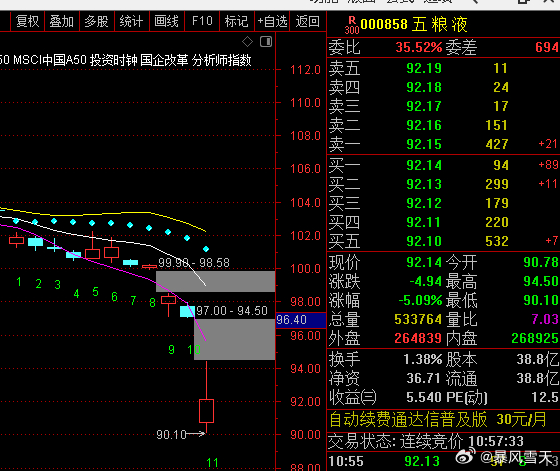Click 最低 value 90.10 in quote panel
This screenshot has width=560, height=471.
[x=541, y=300]
